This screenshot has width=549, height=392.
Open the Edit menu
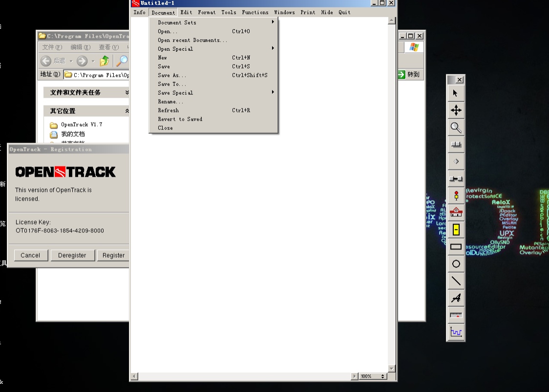pyautogui.click(x=186, y=12)
